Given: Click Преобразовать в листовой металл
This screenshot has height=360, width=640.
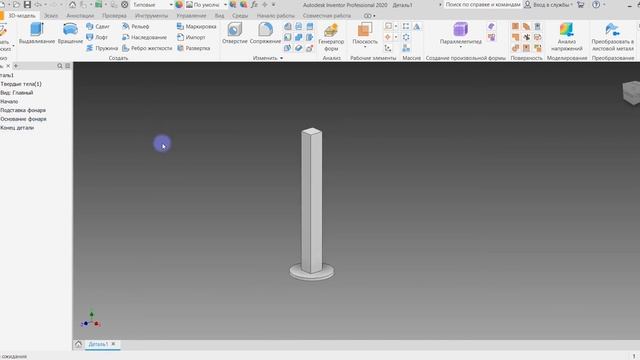Looking at the screenshot, I should coord(613,37).
